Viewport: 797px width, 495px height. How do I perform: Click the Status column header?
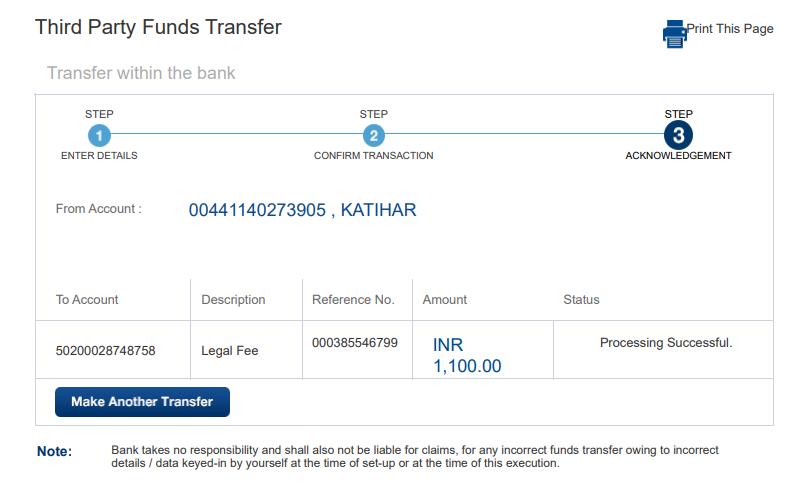click(581, 300)
